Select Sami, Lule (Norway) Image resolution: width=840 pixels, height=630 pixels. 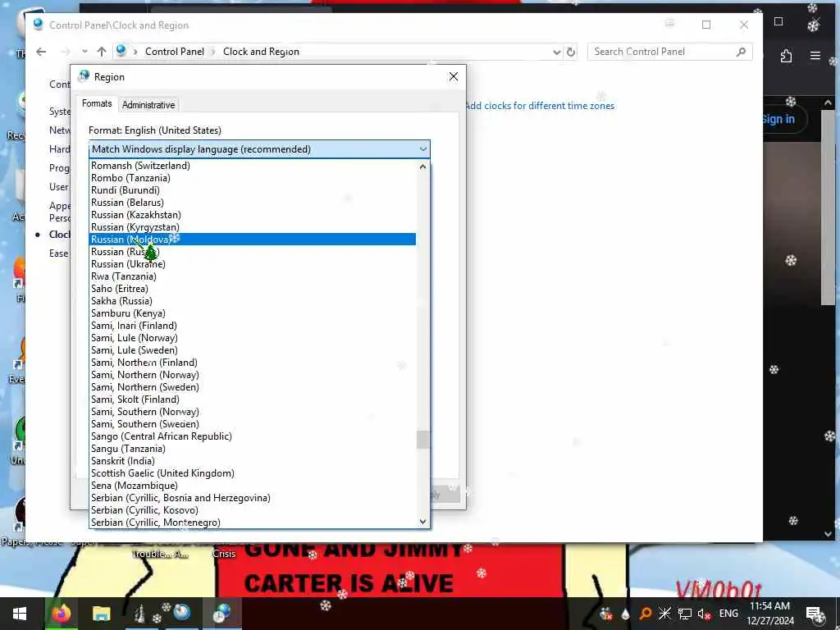(253, 338)
